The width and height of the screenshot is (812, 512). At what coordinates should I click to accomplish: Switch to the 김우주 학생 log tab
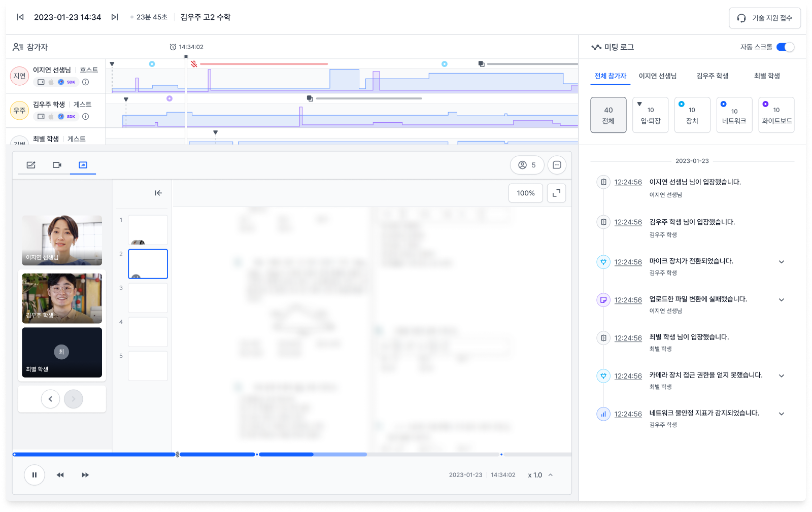pyautogui.click(x=713, y=76)
